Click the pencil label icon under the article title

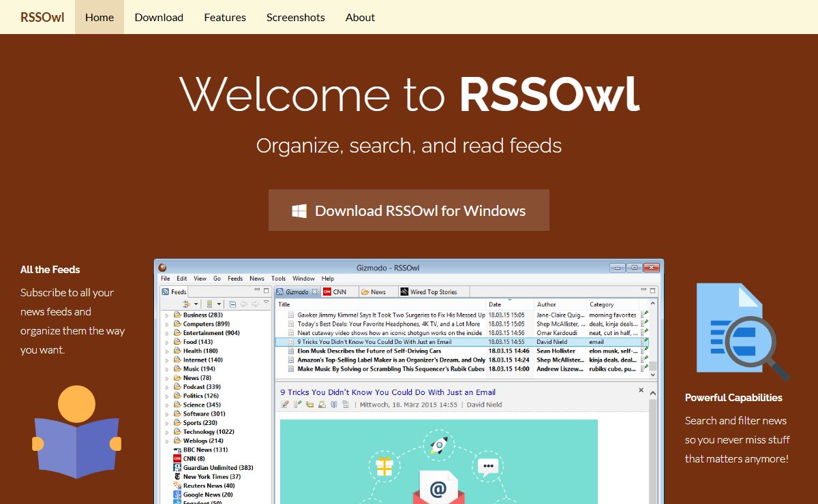pos(284,405)
